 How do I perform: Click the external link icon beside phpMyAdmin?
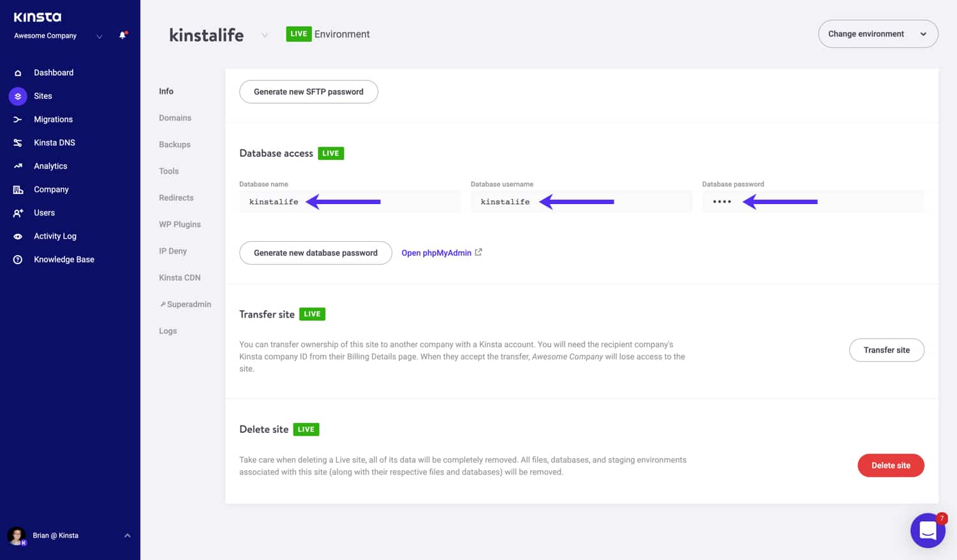click(x=478, y=253)
